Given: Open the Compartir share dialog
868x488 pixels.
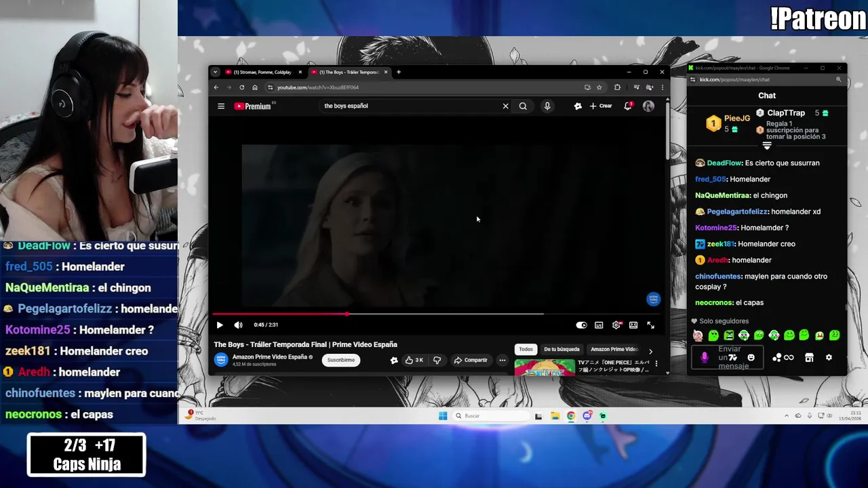Looking at the screenshot, I should (471, 360).
